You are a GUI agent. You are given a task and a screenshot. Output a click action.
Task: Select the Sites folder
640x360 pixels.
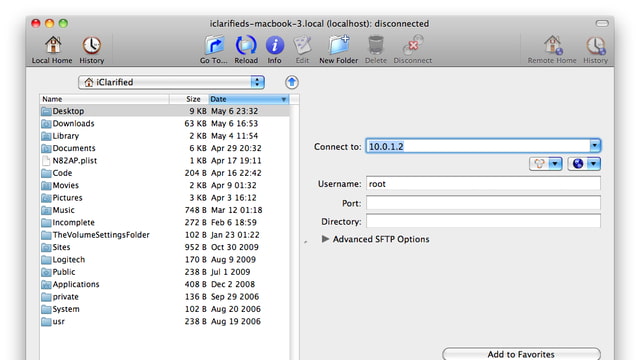click(164, 247)
